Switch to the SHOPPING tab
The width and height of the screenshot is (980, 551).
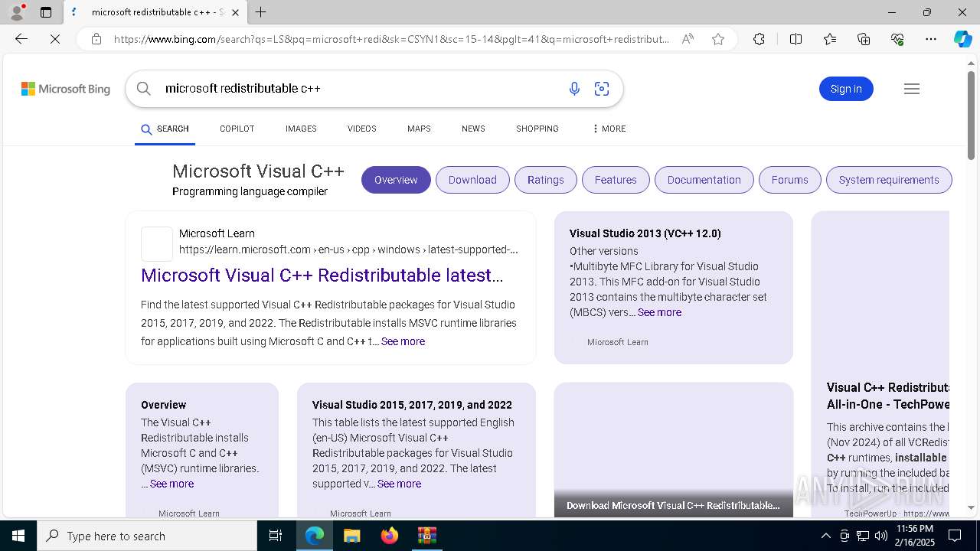(537, 129)
